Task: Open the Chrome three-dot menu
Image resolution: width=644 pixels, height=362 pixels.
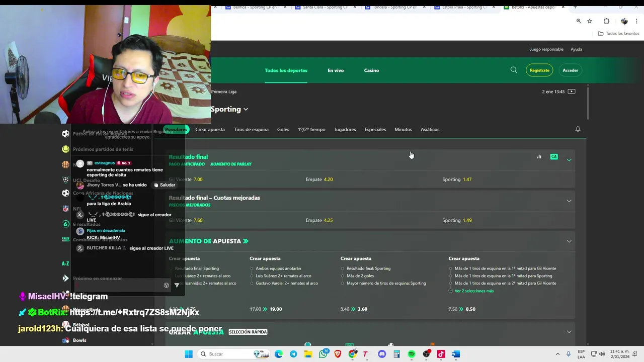Action: (x=636, y=21)
